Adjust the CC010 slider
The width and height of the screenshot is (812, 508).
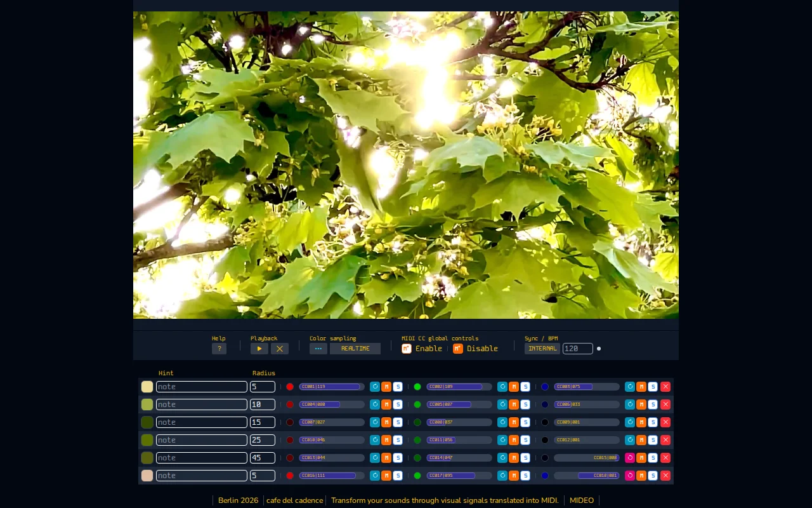pyautogui.click(x=332, y=440)
